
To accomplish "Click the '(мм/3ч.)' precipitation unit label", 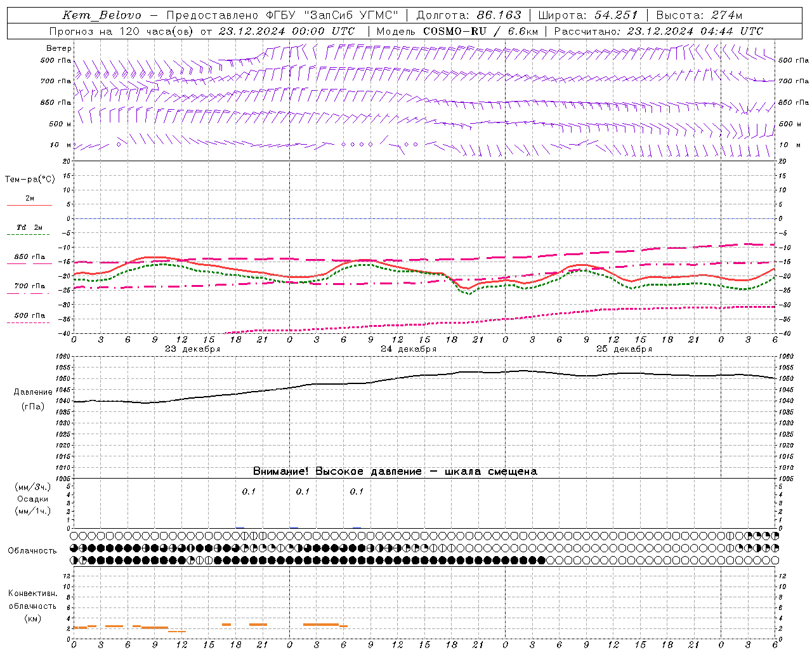I will [32, 487].
